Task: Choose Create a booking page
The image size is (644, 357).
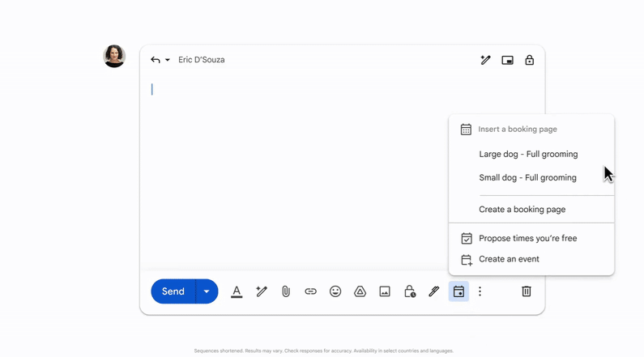Action: coord(531,210)
